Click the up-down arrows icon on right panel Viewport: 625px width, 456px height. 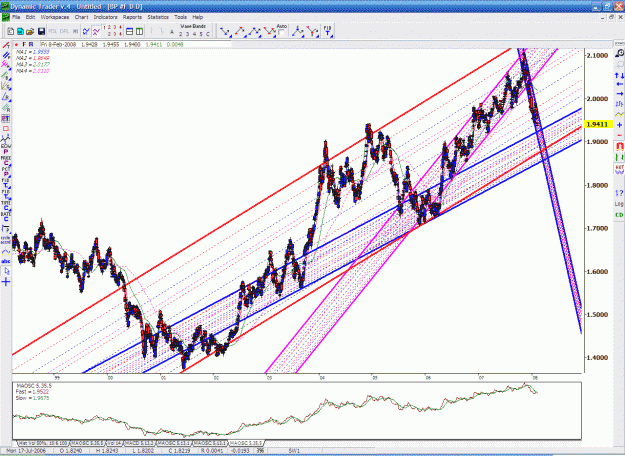point(619,76)
